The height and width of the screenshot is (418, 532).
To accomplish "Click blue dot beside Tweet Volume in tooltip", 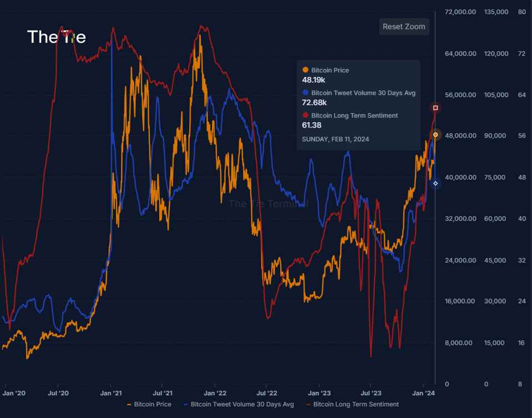I will click(305, 93).
